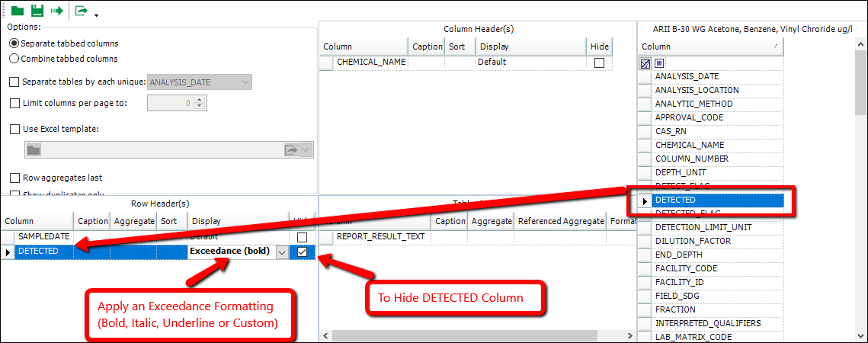Enable Row aggregates last checkbox
868x343 pixels.
click(14, 178)
